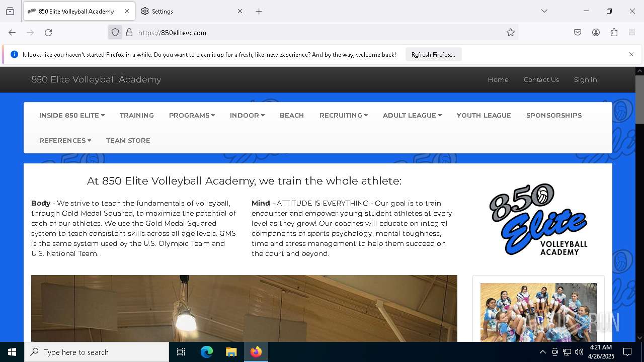Open File Explorer from taskbar
This screenshot has width=644, height=362.
click(x=231, y=352)
